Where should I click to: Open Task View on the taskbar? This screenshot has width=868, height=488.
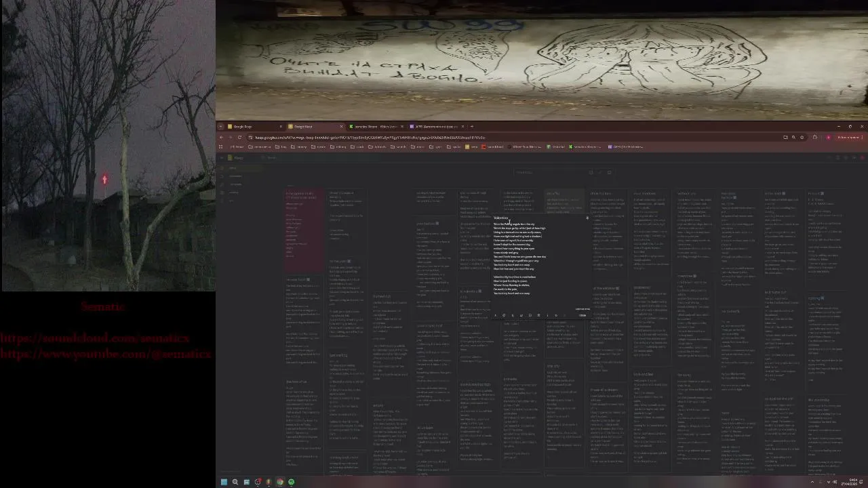tap(247, 482)
